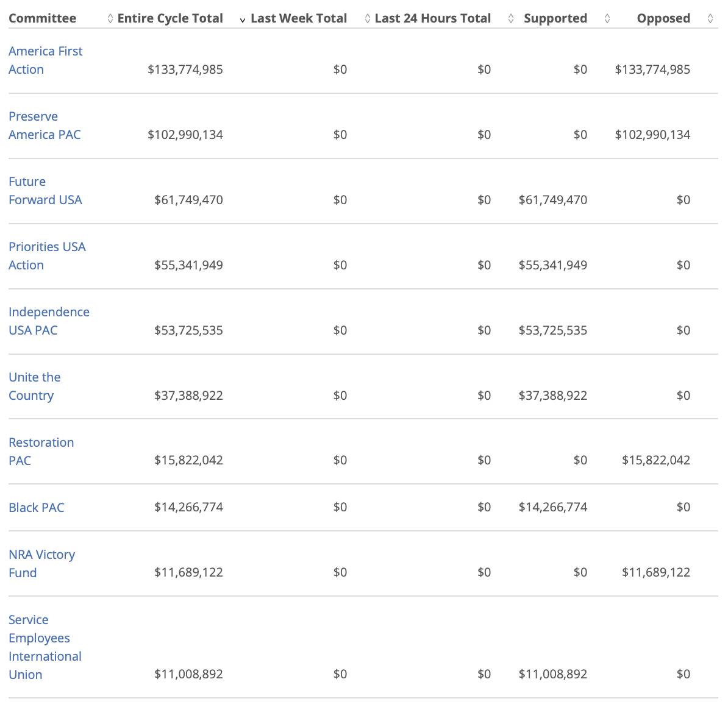Select Independence USA PAC's $53,725,535 Supported value
Viewport: 728px width, 707px height.
pyautogui.click(x=553, y=330)
